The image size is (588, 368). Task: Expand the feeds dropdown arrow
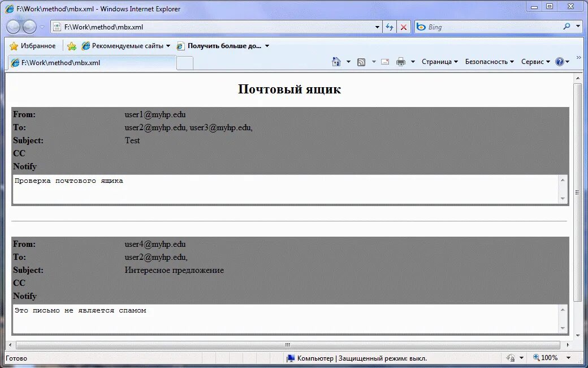pos(374,62)
